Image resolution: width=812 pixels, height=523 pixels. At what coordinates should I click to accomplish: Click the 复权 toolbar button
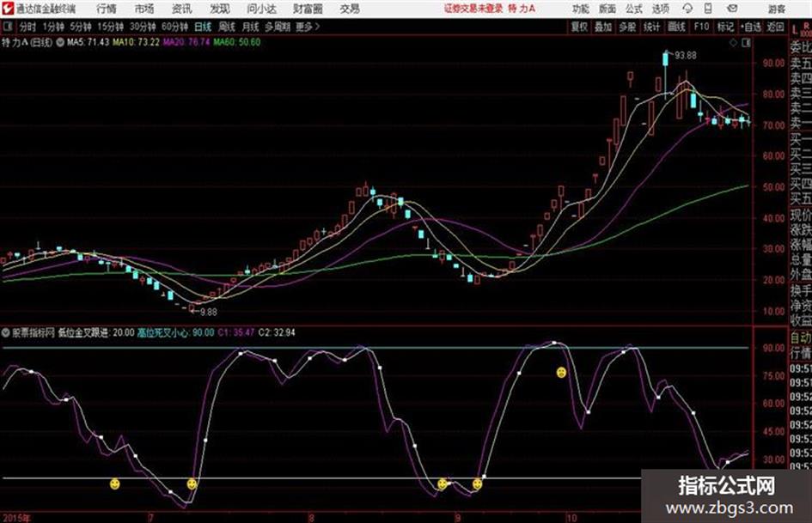(579, 27)
